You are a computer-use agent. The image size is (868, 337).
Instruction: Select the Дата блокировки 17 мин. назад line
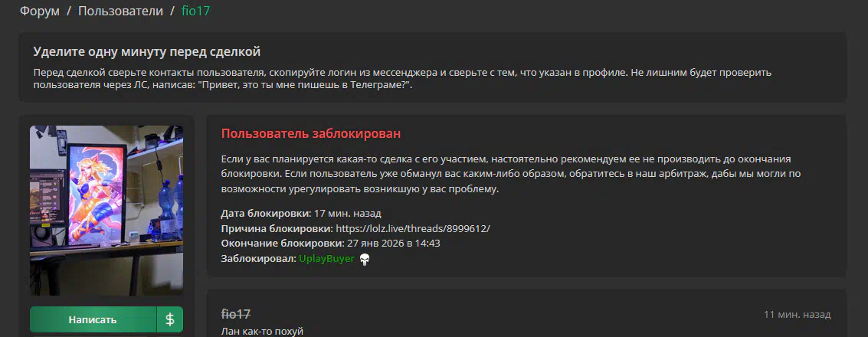coord(301,214)
